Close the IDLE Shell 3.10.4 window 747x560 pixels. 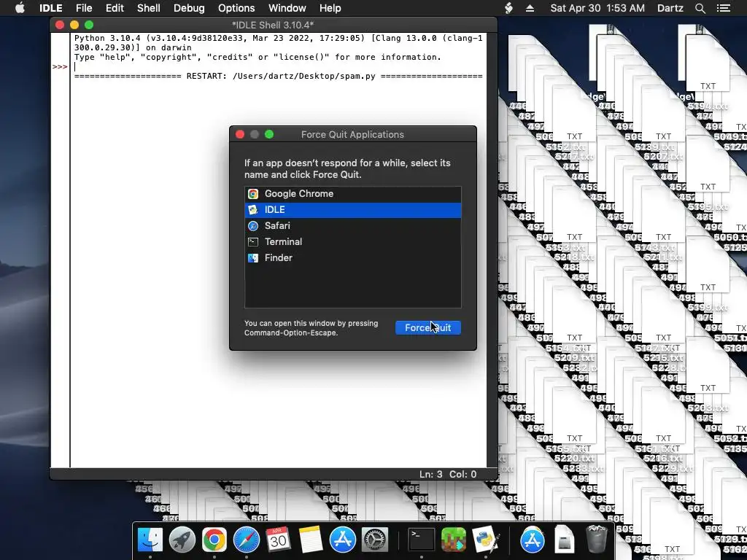[60, 25]
